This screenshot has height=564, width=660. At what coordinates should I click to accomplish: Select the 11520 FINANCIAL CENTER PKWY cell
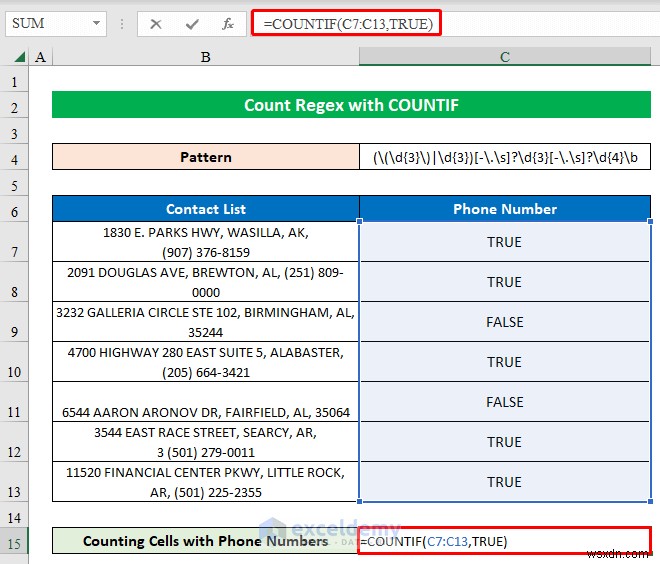(x=206, y=482)
